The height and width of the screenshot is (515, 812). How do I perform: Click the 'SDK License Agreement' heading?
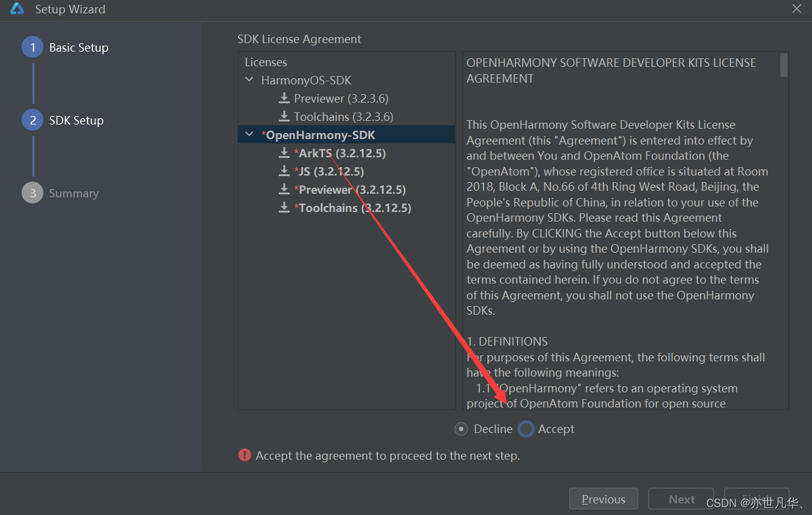[299, 39]
